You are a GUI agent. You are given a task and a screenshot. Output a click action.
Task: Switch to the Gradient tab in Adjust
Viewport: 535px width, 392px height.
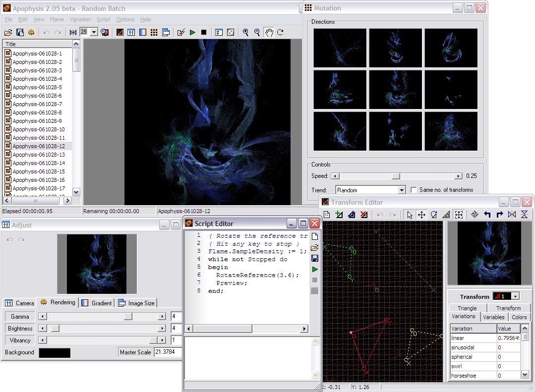(97, 303)
